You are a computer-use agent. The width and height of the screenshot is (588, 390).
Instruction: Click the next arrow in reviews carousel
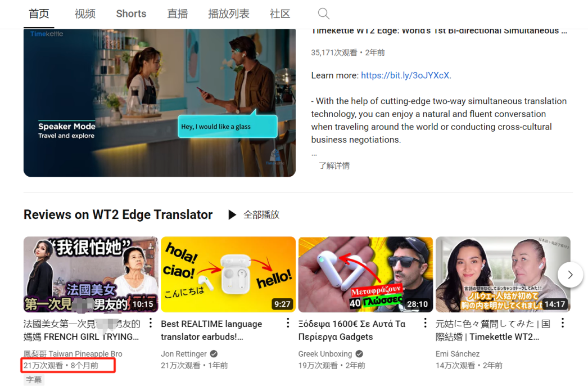[x=570, y=275]
